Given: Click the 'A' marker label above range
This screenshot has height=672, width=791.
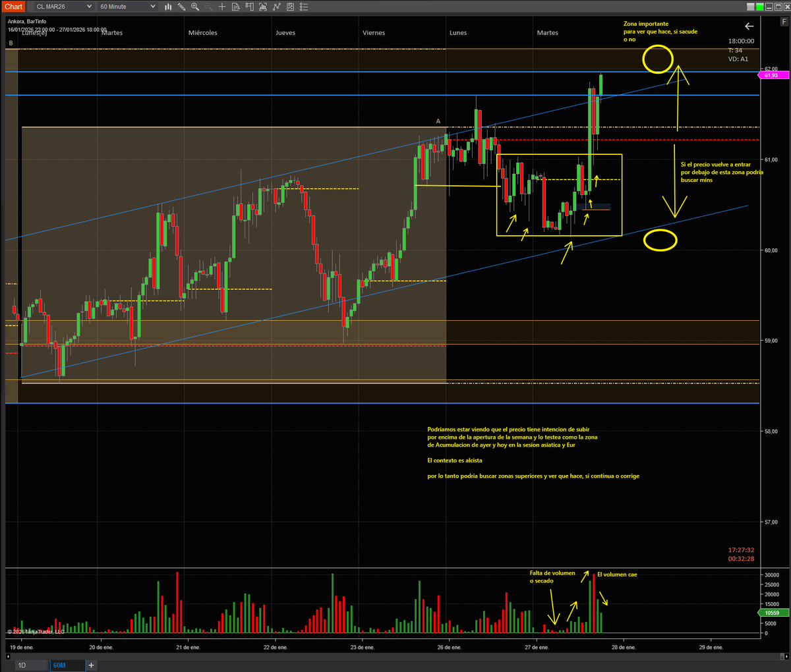Looking at the screenshot, I should [x=438, y=121].
